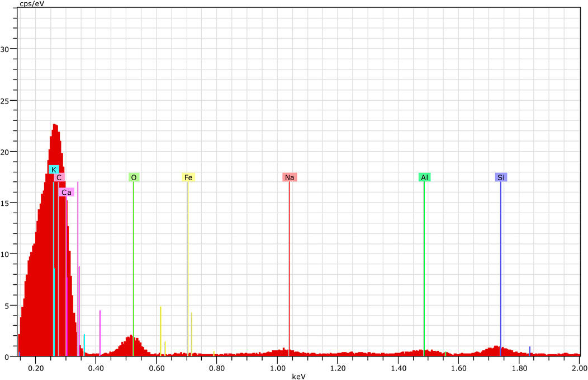
Task: Select the blue Si element label
Action: coord(501,177)
